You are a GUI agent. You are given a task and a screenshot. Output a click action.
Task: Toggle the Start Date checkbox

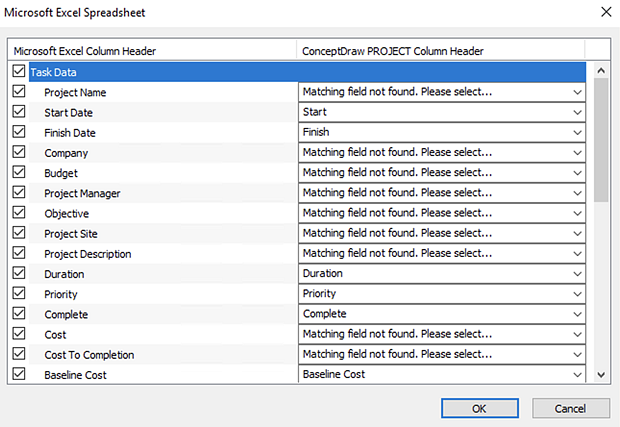pos(19,111)
